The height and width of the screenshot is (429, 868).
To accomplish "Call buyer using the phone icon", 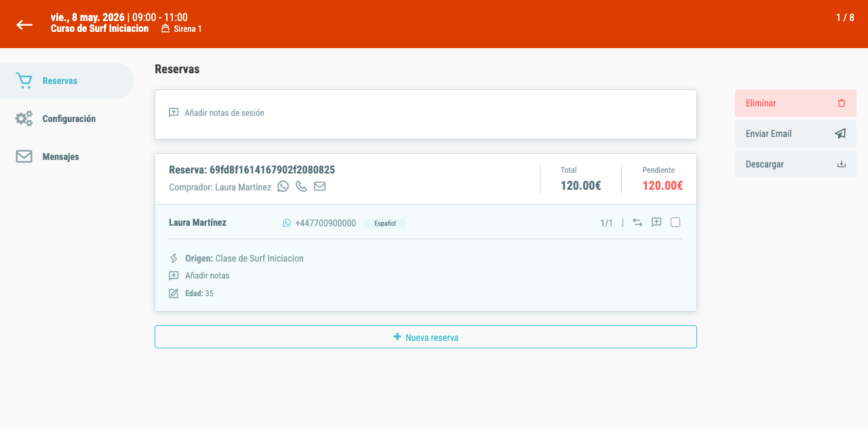I will pos(301,186).
